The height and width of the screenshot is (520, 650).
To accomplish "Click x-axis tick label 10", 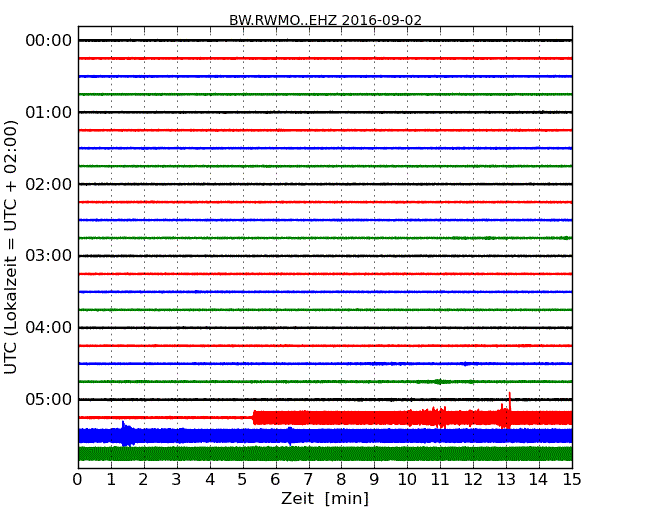I will 407,480.
